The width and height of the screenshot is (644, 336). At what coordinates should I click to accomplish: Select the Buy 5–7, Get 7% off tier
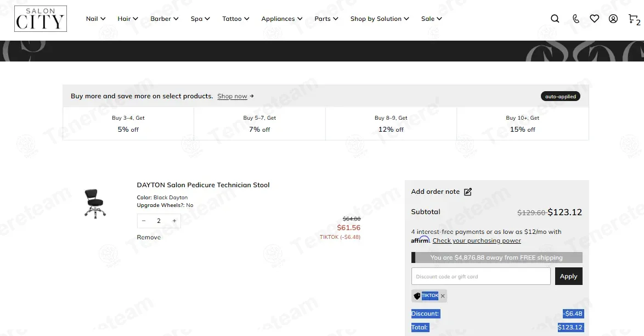(259, 124)
